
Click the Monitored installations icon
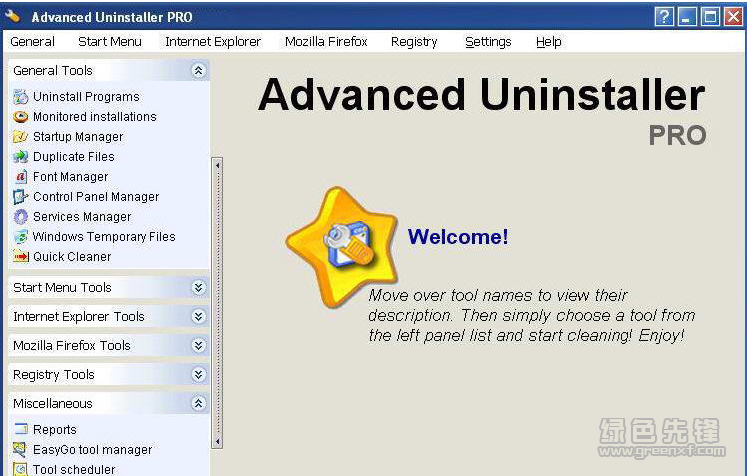pos(20,117)
